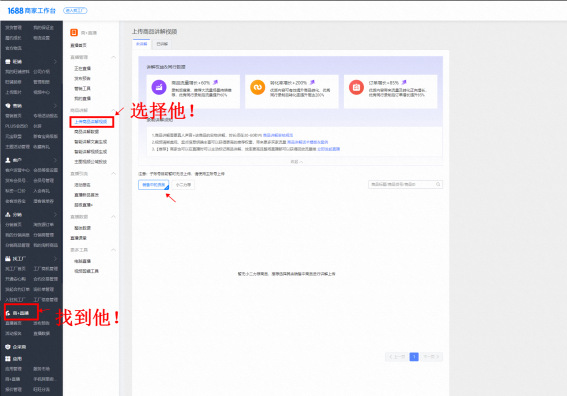Click the purple traffic growth circle icon
The width and height of the screenshot is (567, 396).
[159, 87]
